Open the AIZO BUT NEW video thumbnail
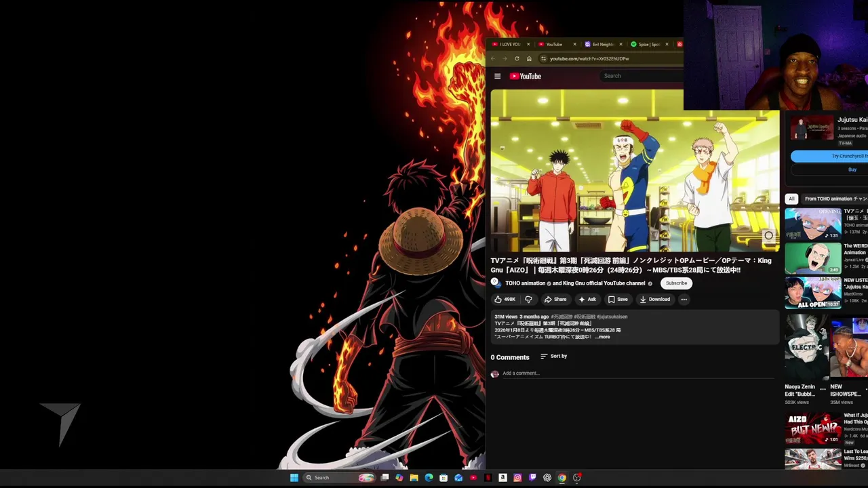This screenshot has width=868, height=488. point(813,428)
